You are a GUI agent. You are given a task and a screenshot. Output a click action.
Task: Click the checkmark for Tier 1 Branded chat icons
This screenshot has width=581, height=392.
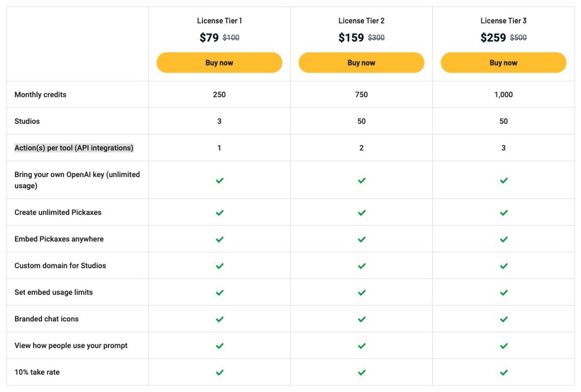219,318
